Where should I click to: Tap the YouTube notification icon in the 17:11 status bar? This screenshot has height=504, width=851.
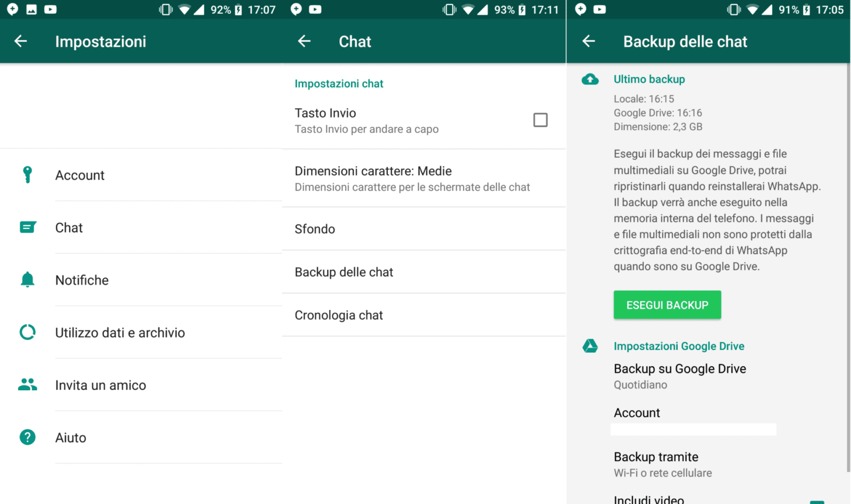click(x=315, y=10)
